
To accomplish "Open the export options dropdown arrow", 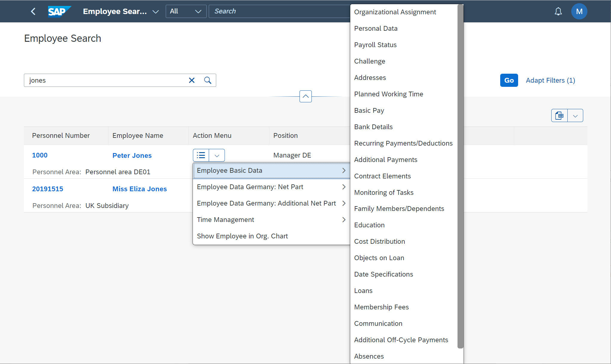I will 575,115.
